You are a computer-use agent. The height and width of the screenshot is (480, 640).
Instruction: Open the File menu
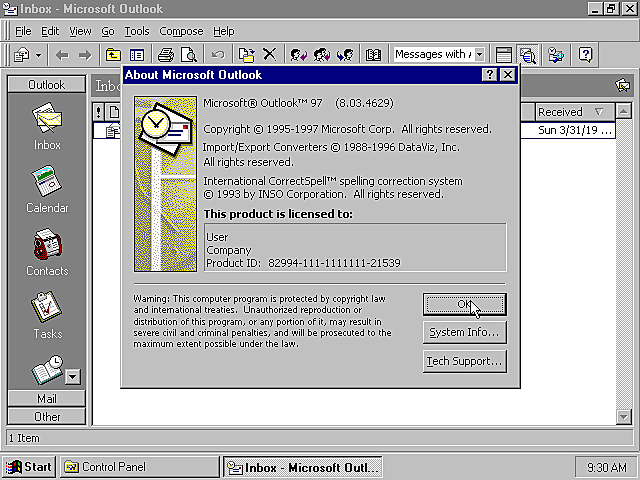pyautogui.click(x=23, y=31)
